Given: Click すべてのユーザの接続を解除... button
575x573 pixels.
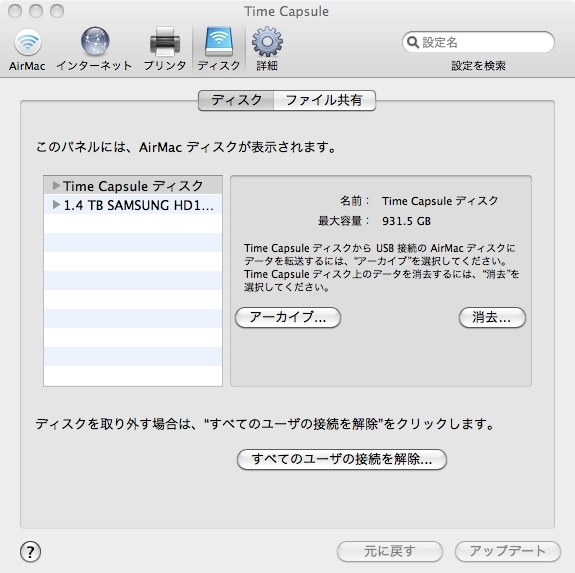Looking at the screenshot, I should click(342, 459).
